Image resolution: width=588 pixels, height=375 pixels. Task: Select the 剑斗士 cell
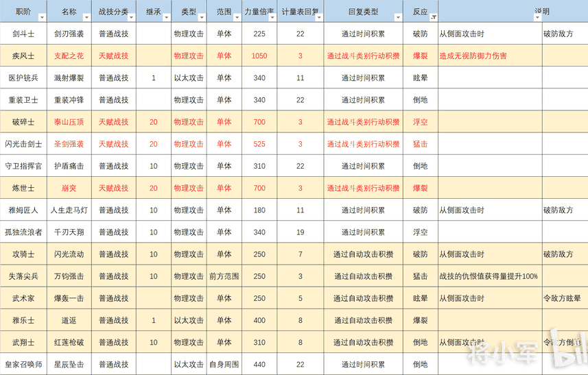click(x=23, y=34)
